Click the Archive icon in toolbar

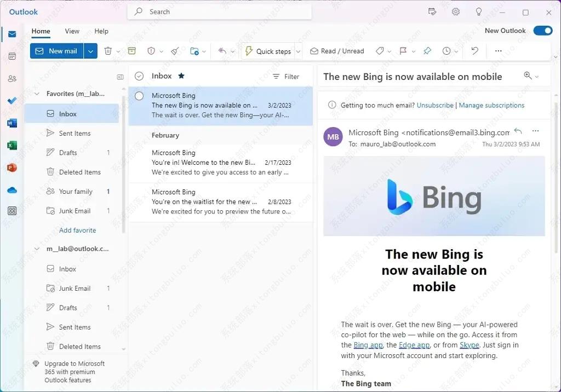tap(131, 51)
